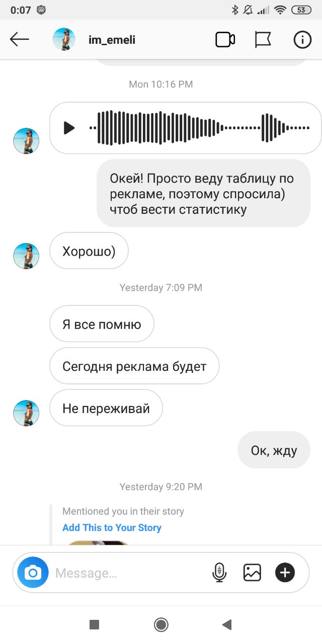The height and width of the screenshot is (644, 322).
Task: Open the blue camera button
Action: coord(33,573)
